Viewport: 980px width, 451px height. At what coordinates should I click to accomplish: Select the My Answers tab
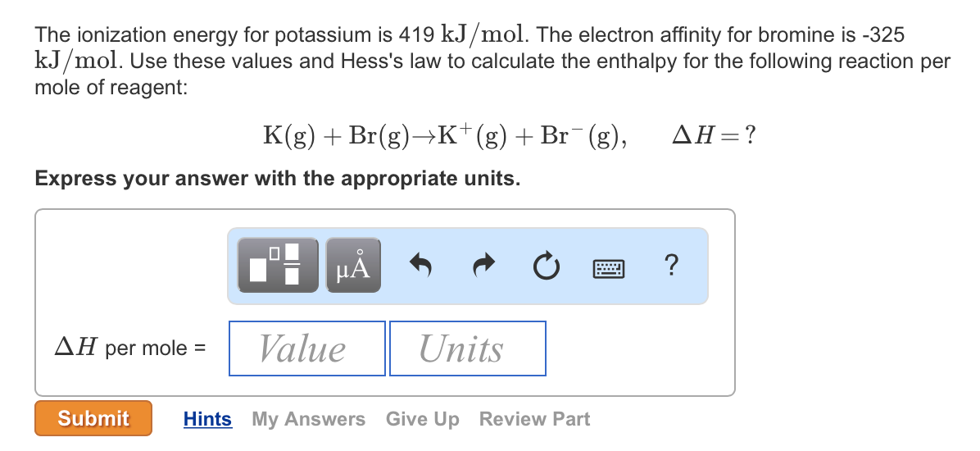click(309, 419)
